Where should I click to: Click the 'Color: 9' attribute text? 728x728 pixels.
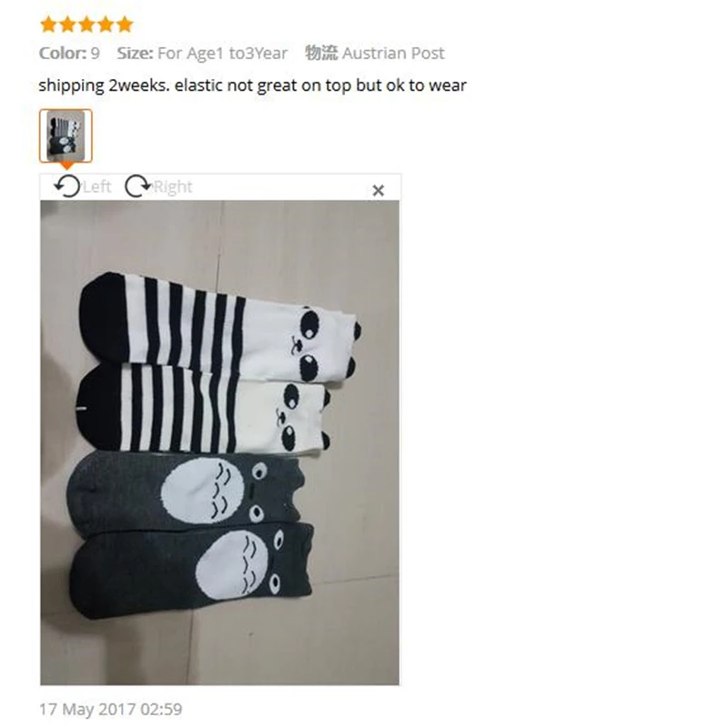(x=69, y=53)
